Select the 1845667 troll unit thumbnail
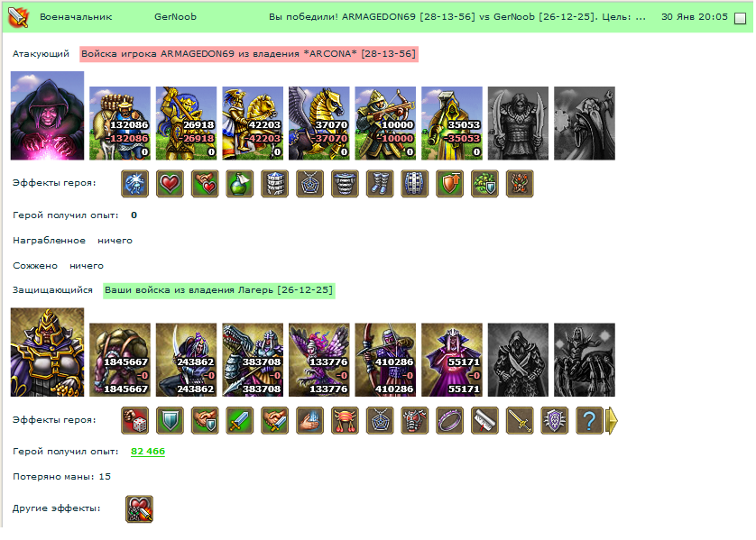 tap(120, 360)
